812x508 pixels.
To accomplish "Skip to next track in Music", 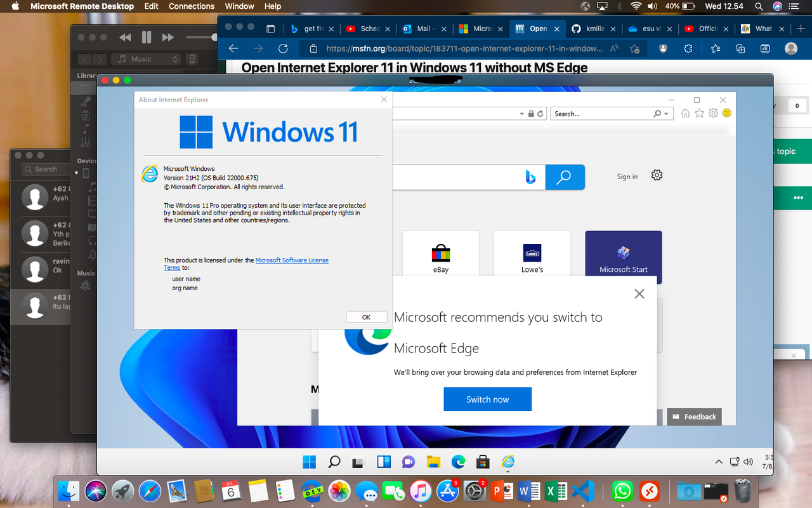I will click(x=168, y=38).
